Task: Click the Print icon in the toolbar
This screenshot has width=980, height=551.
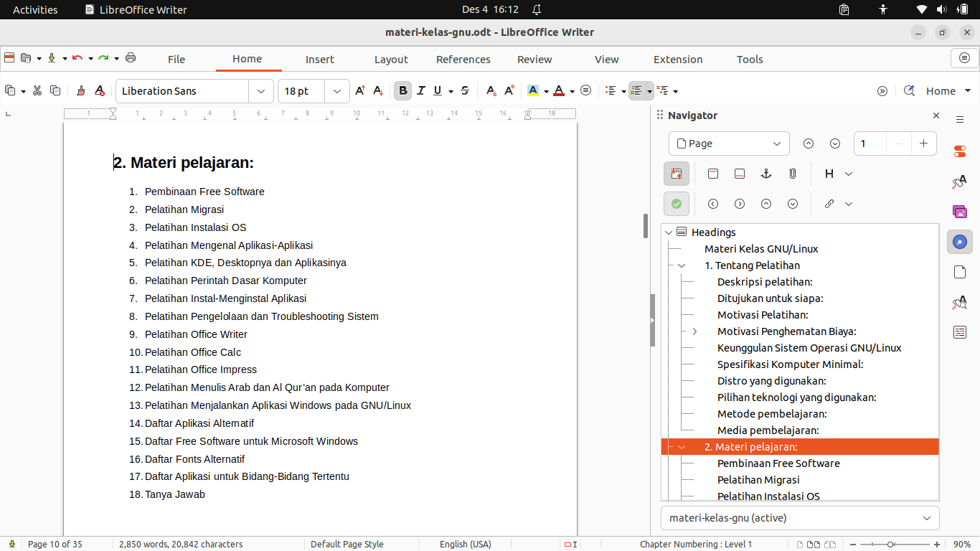Action: coord(131,58)
